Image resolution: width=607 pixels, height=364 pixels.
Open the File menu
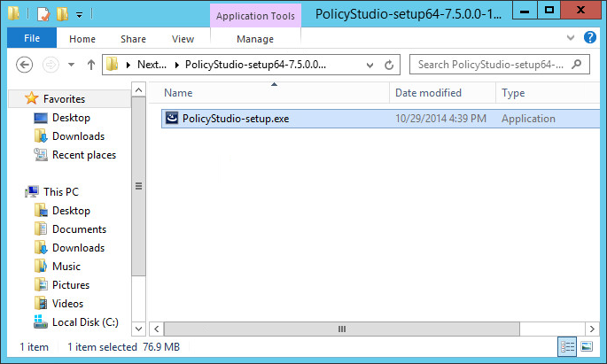(x=32, y=38)
